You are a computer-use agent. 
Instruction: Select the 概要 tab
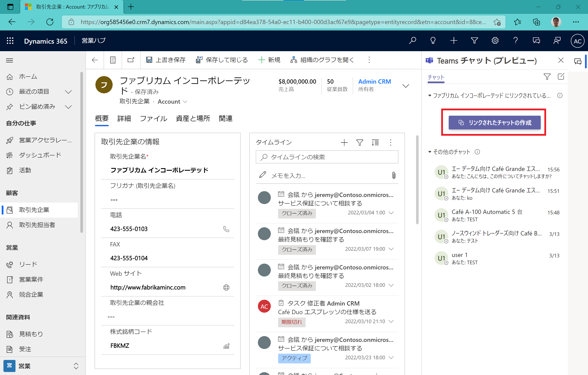[102, 118]
